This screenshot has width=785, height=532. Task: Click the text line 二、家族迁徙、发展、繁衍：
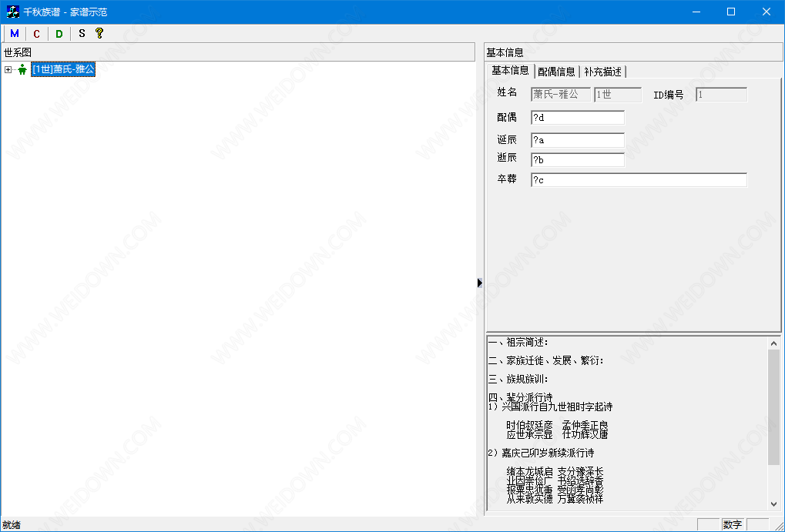click(546, 360)
